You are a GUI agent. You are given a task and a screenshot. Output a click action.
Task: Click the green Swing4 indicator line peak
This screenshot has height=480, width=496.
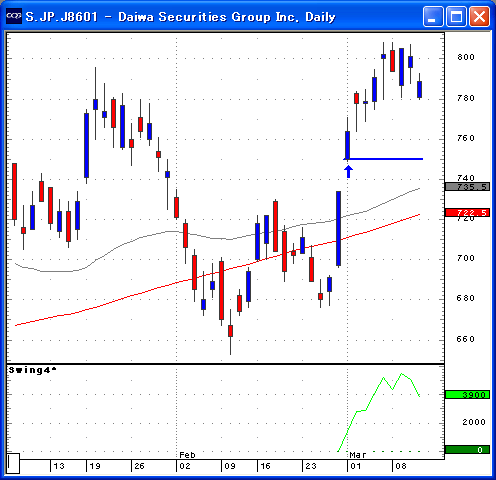point(402,374)
